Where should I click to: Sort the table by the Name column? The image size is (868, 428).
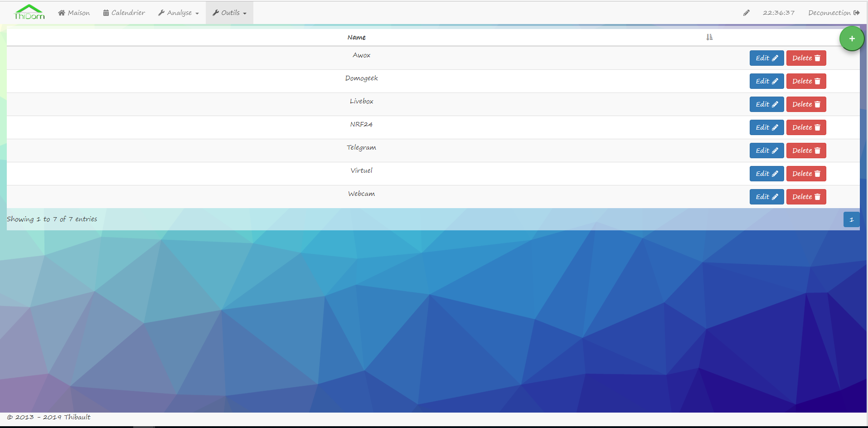[709, 37]
